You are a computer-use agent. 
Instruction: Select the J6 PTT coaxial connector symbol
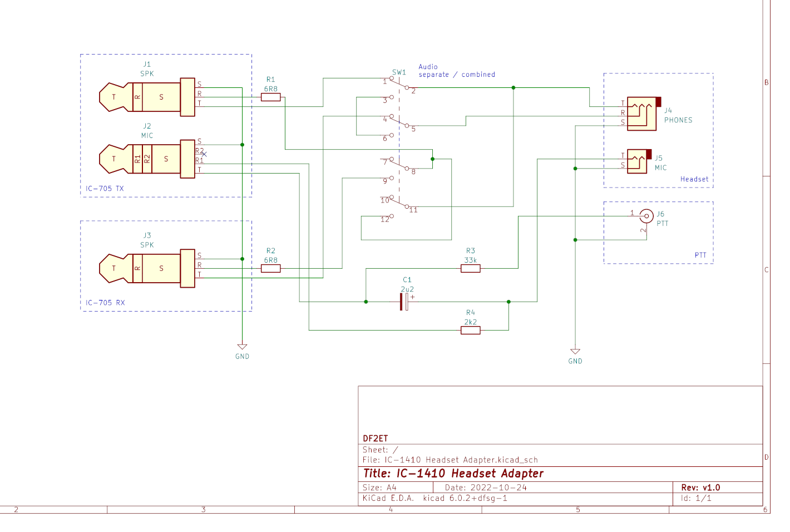click(646, 216)
